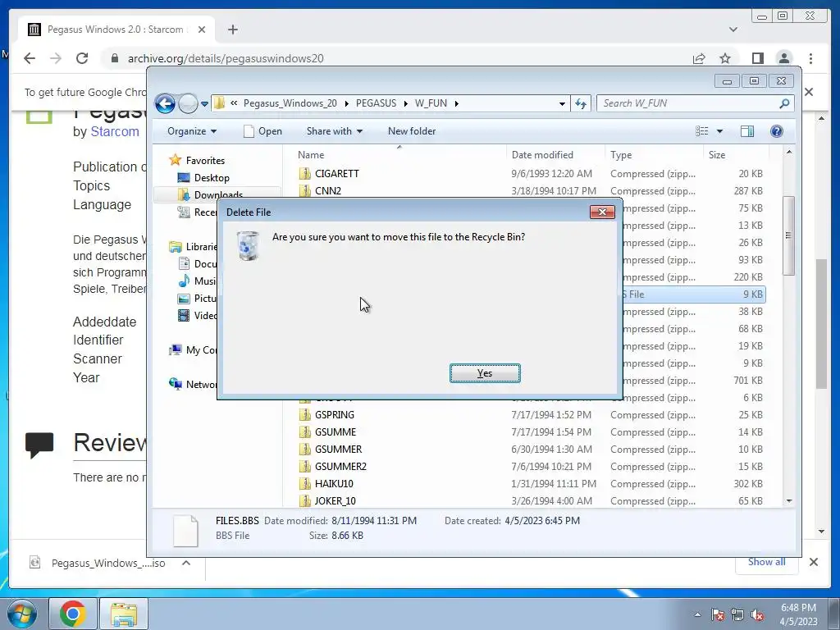
Task: Click the Chrome reload button
Action: [x=82, y=58]
